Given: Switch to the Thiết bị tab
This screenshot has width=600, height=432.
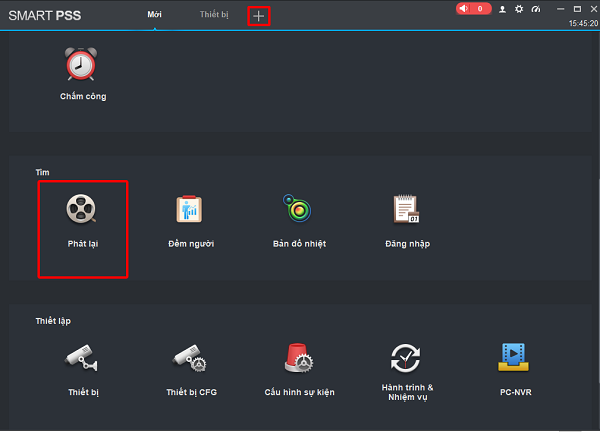Looking at the screenshot, I should (x=213, y=15).
